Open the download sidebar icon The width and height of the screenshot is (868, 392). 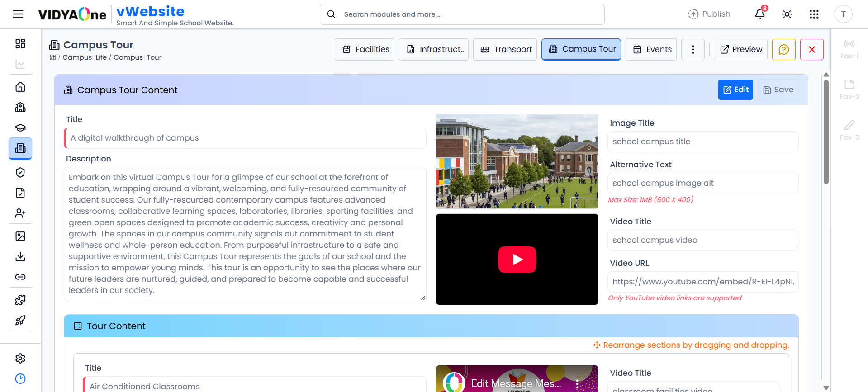coord(20,257)
